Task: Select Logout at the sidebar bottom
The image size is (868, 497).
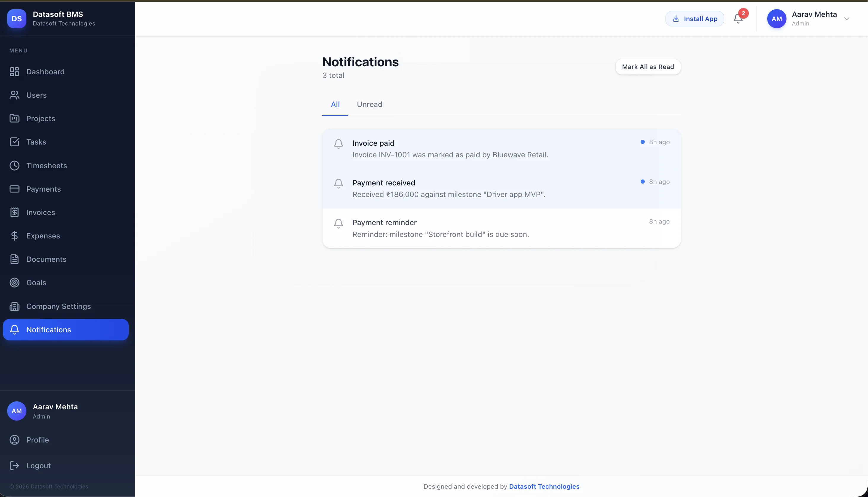Action: click(38, 465)
